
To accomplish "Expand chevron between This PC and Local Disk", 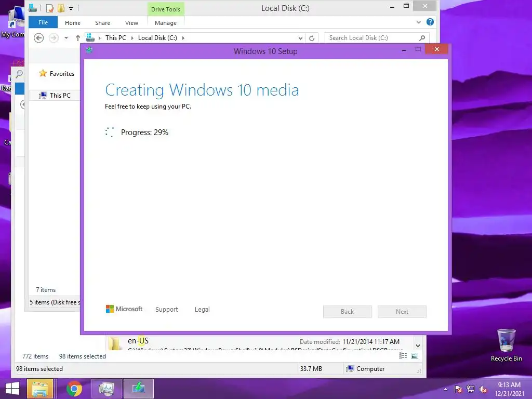I will coord(132,38).
